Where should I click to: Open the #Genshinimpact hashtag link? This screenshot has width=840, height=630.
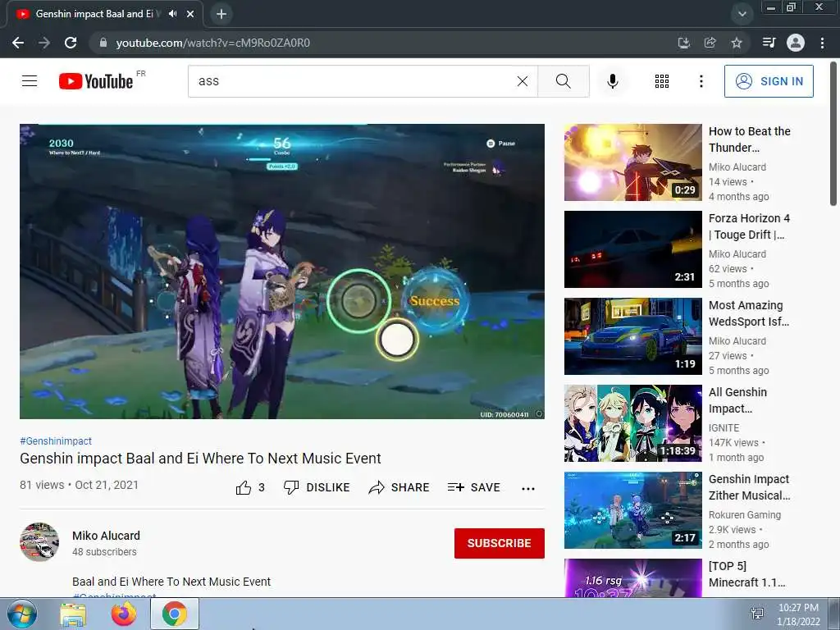pos(56,441)
